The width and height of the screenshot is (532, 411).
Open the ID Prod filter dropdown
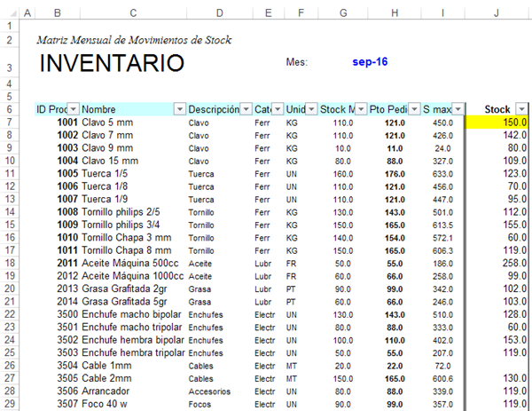[74, 109]
